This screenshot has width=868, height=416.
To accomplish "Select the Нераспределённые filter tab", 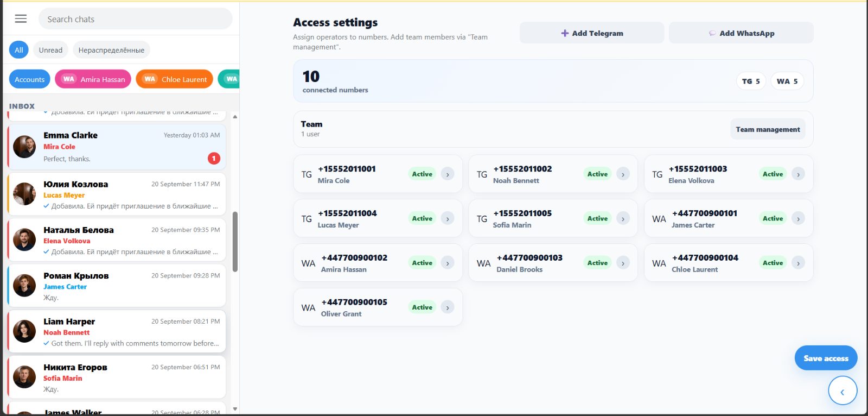I will point(111,50).
